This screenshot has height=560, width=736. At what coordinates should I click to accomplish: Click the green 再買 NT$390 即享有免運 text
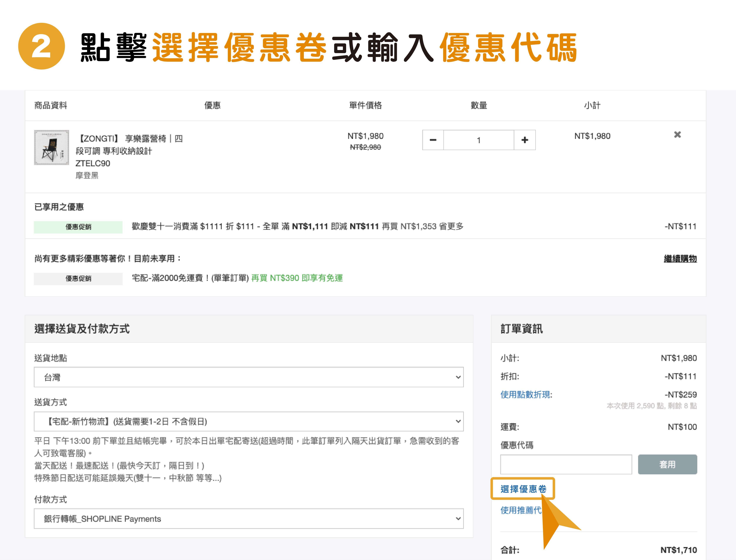point(297,278)
